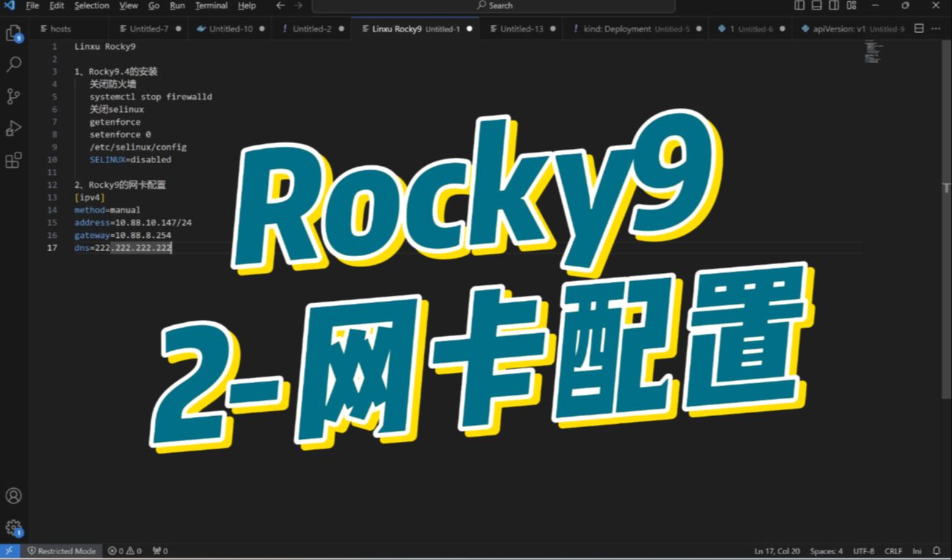The width and height of the screenshot is (952, 560).
Task: Change indentation via Spaces: 4
Action: pos(826,550)
